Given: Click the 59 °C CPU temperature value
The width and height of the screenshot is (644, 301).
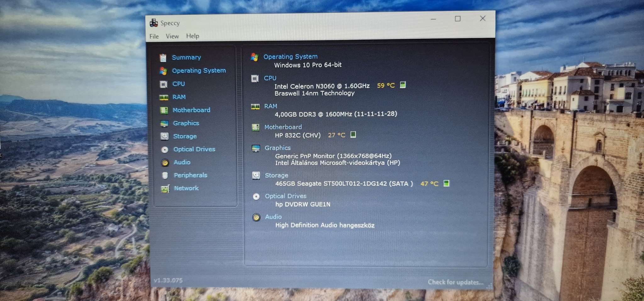Looking at the screenshot, I should (x=386, y=85).
